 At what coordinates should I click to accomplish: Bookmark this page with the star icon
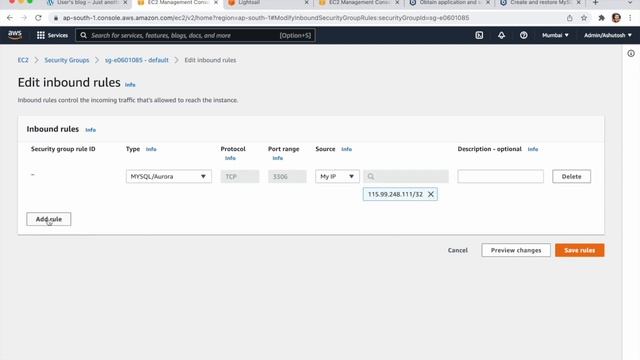pos(584,18)
